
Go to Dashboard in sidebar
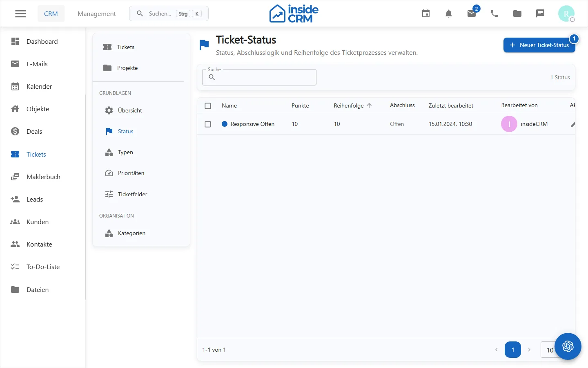(x=42, y=41)
